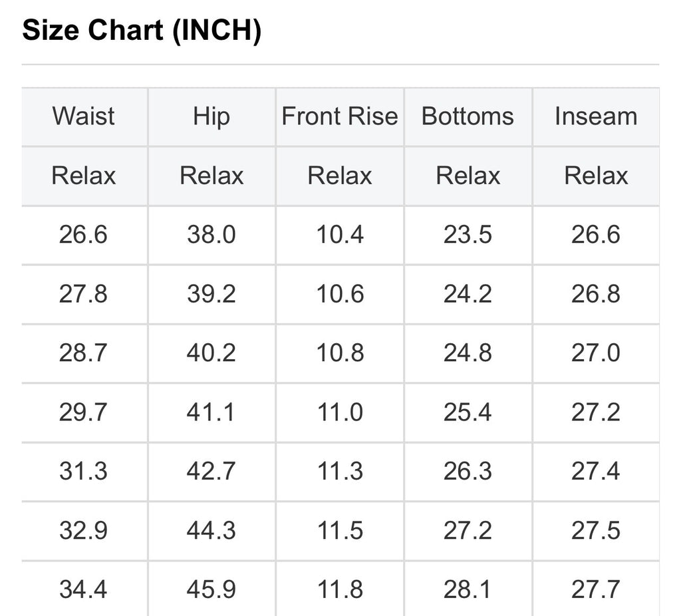This screenshot has height=616, width=681.
Task: Select the Waist column header
Action: (84, 116)
